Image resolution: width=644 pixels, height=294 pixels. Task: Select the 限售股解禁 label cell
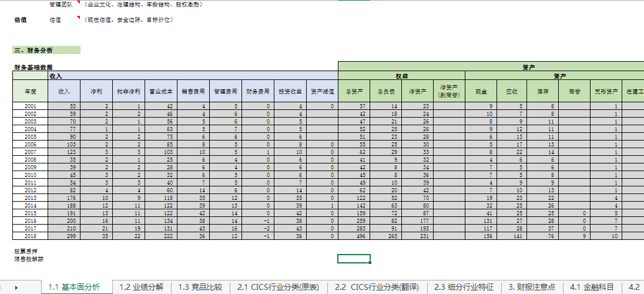pos(29,259)
